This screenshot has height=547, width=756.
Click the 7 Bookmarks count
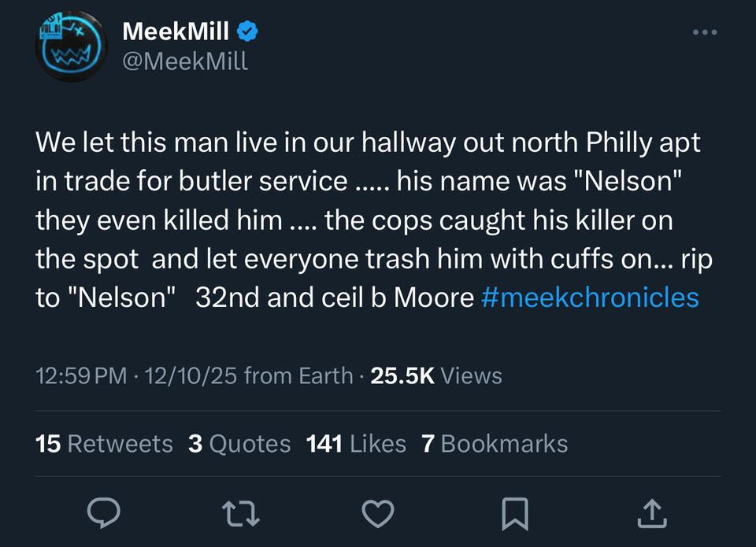495,444
